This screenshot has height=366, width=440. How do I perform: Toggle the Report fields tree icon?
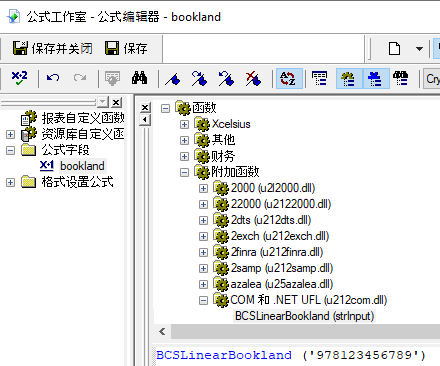pyautogui.click(x=401, y=79)
